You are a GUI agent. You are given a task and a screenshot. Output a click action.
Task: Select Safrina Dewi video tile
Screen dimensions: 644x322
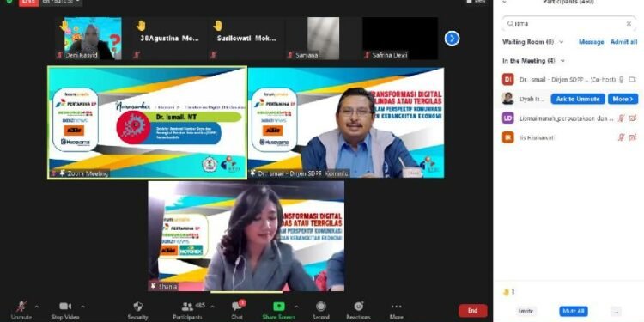tap(400, 38)
